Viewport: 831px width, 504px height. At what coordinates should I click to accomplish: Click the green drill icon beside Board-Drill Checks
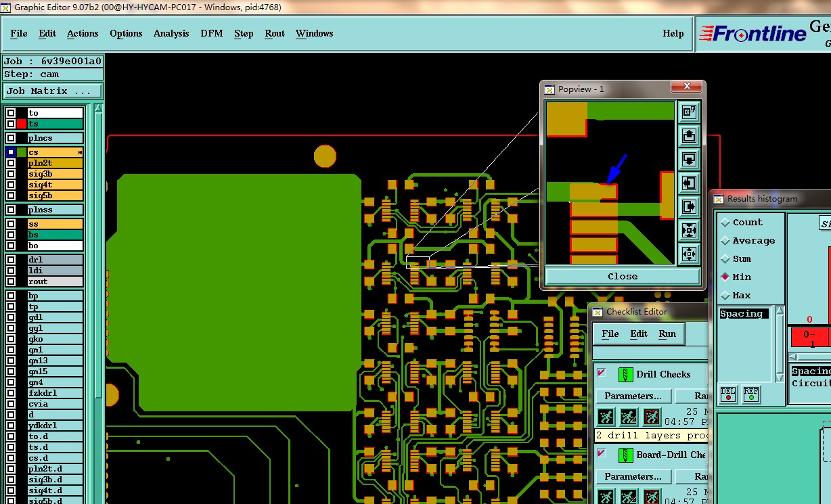[626, 455]
